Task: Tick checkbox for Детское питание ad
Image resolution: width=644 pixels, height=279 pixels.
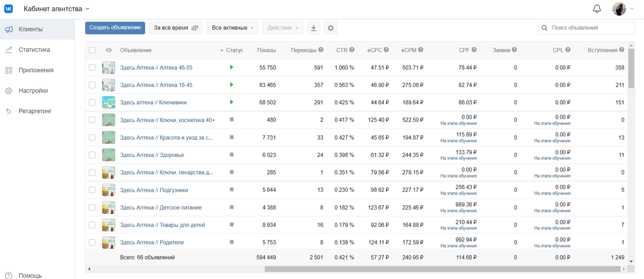Action: click(92, 208)
